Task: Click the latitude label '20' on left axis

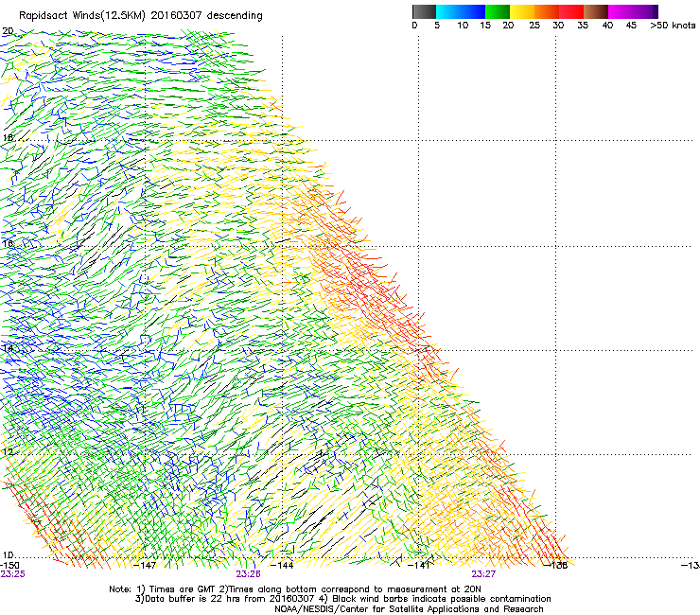Action: (8, 31)
